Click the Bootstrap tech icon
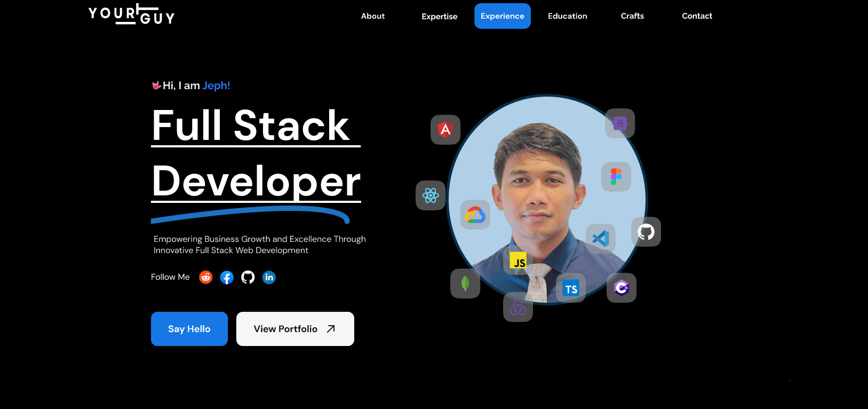This screenshot has width=868, height=409. pyautogui.click(x=620, y=123)
